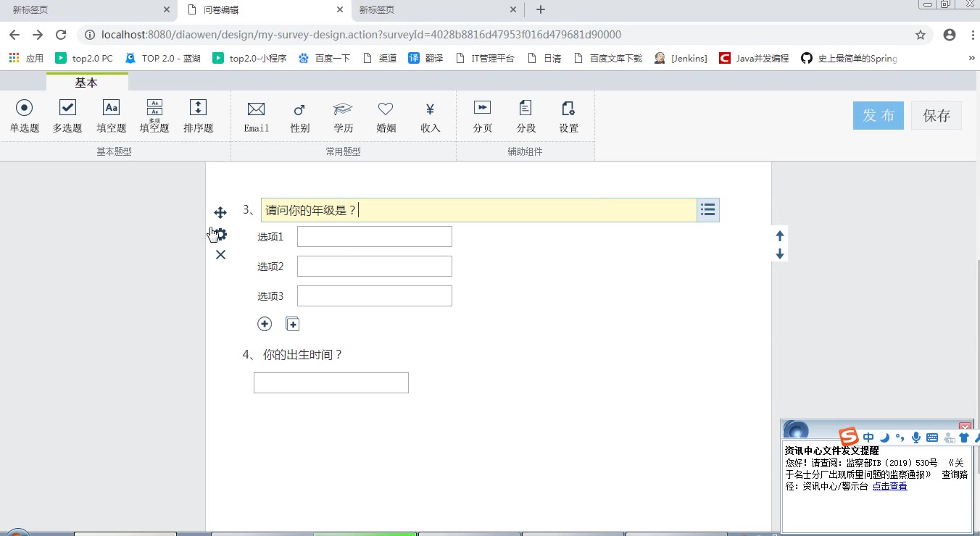Select the 单选题 single-choice question tool
Screen dimensions: 980x536
[25, 116]
